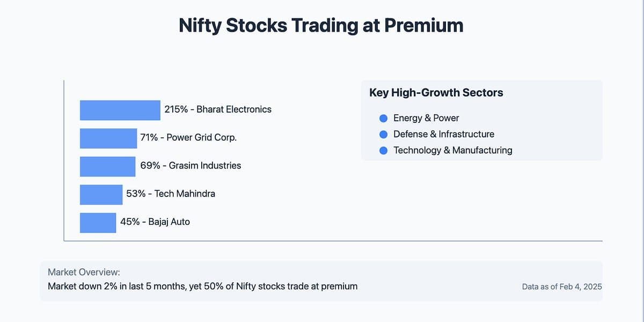Click the Key High-Growth Sectors heading
The image size is (644, 322).
tap(436, 93)
